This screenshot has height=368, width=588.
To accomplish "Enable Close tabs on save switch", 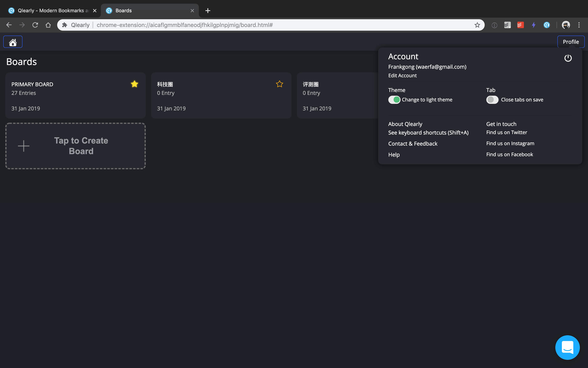I will (x=492, y=100).
